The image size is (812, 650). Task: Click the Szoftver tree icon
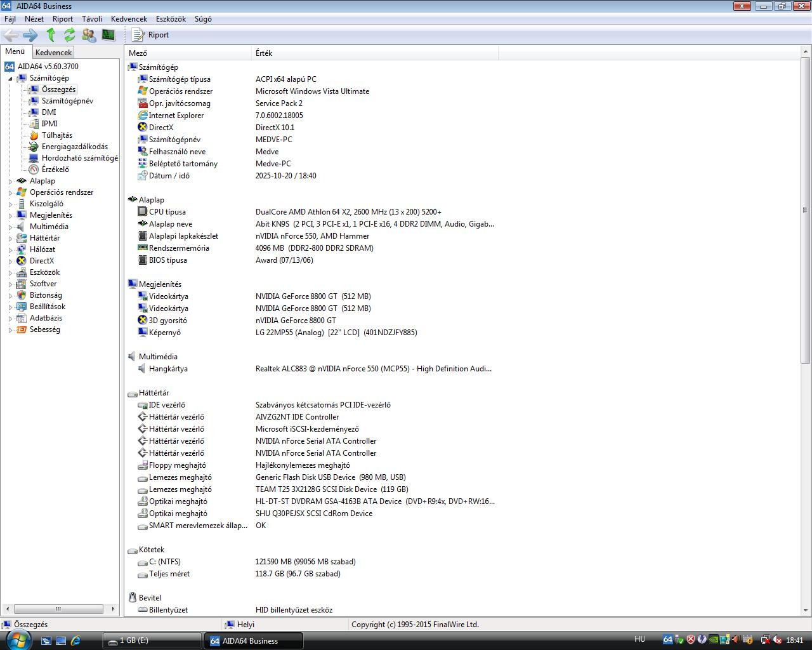(x=22, y=284)
